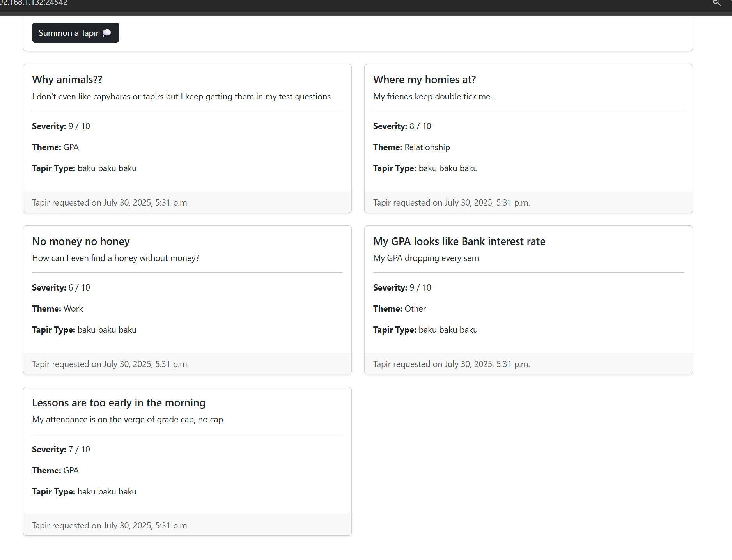Click "My GPA looks like Bank interest rate" title

point(459,241)
